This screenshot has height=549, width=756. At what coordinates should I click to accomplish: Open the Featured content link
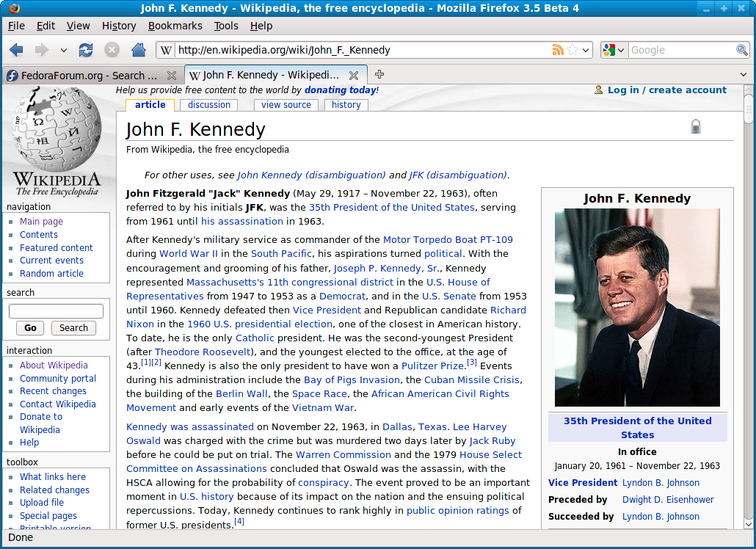(x=57, y=248)
